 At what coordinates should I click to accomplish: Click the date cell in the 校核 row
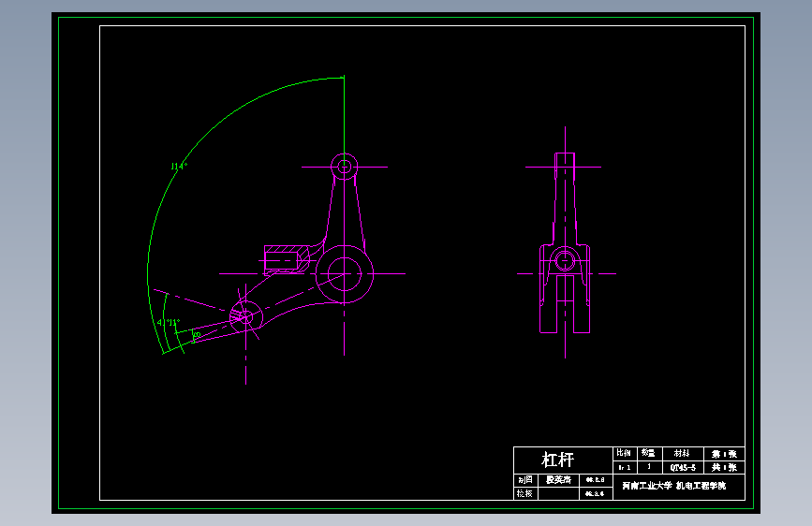point(595,493)
